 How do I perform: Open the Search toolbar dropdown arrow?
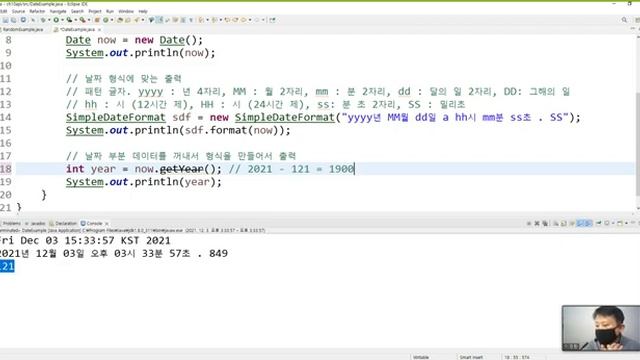[x=142, y=20]
